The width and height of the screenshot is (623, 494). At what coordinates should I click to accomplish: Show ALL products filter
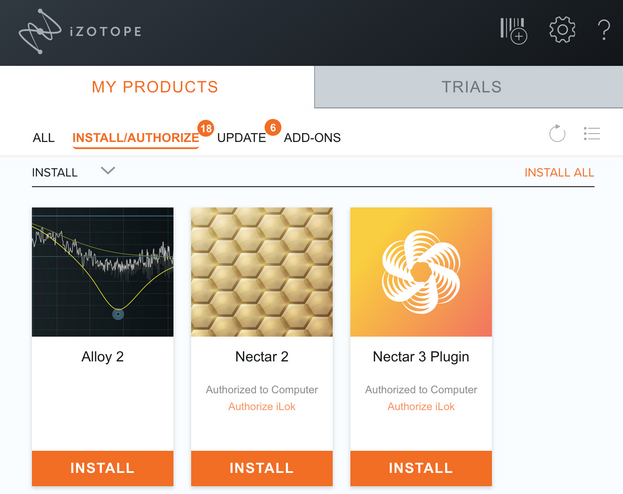pos(43,138)
